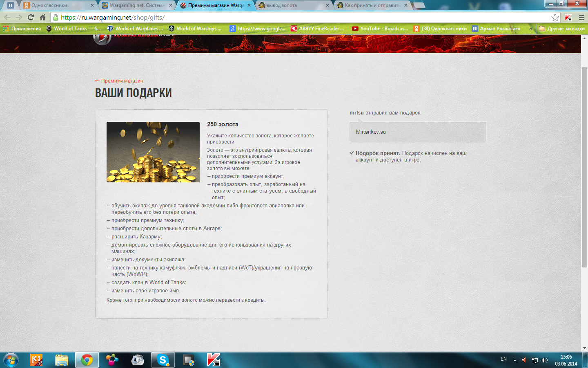This screenshot has width=588, height=368.
Task: Return to Премиум магазин link
Action: [119, 81]
